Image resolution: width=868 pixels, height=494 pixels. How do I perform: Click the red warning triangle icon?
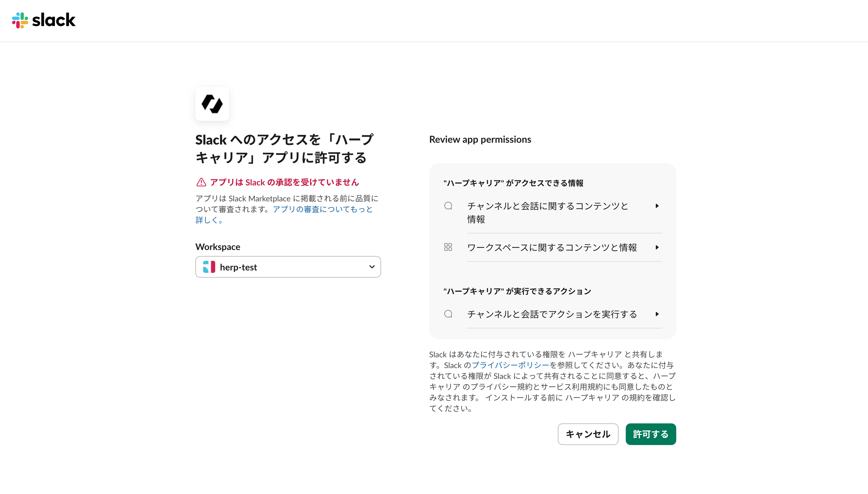pyautogui.click(x=201, y=182)
